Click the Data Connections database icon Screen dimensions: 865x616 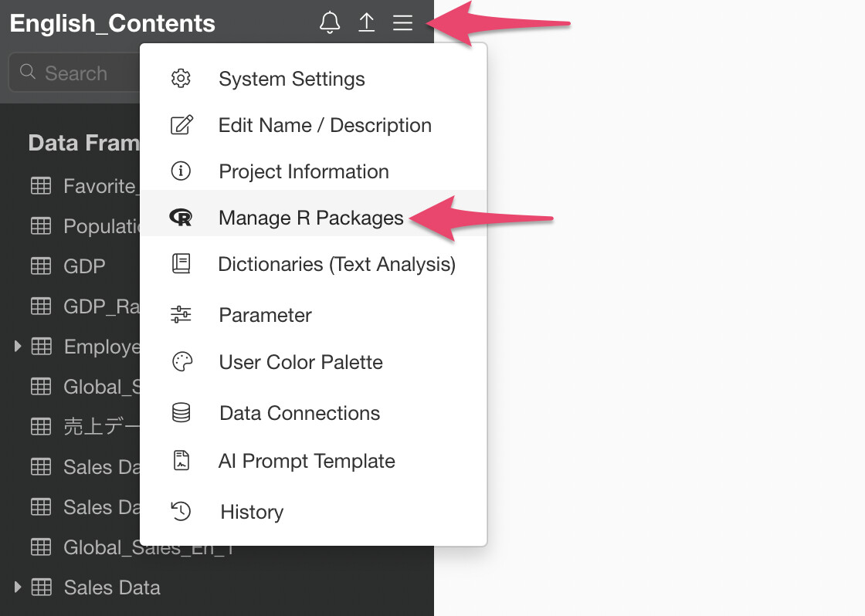tap(181, 413)
